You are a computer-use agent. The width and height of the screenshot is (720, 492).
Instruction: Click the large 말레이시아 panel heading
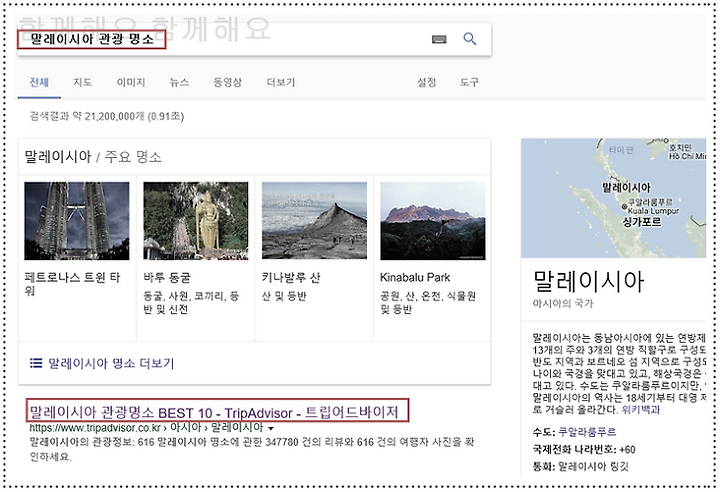pyautogui.click(x=589, y=281)
